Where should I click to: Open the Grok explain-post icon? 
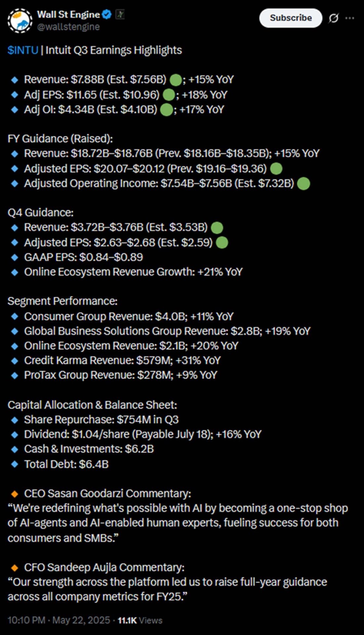334,18
